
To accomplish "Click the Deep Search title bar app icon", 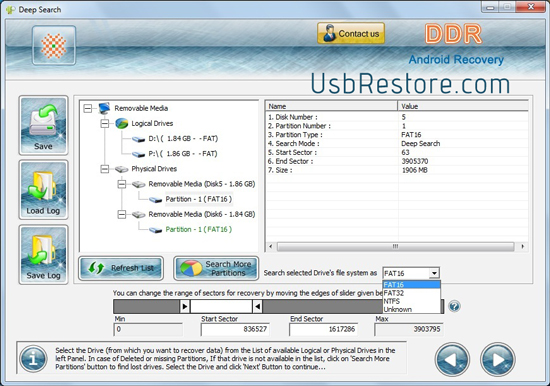I will pos(11,9).
